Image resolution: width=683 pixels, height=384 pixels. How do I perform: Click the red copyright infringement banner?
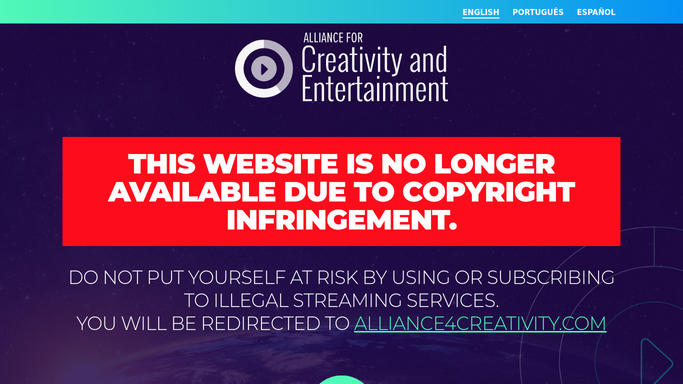tap(342, 192)
